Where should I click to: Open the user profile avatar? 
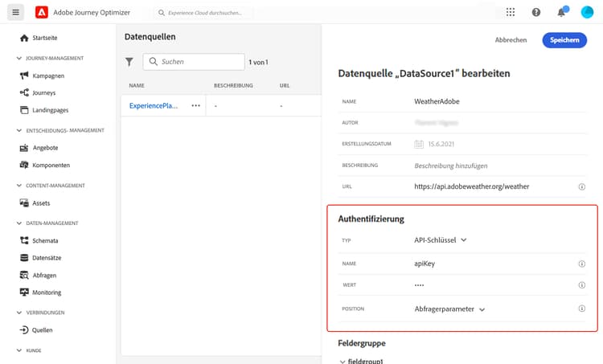(587, 12)
